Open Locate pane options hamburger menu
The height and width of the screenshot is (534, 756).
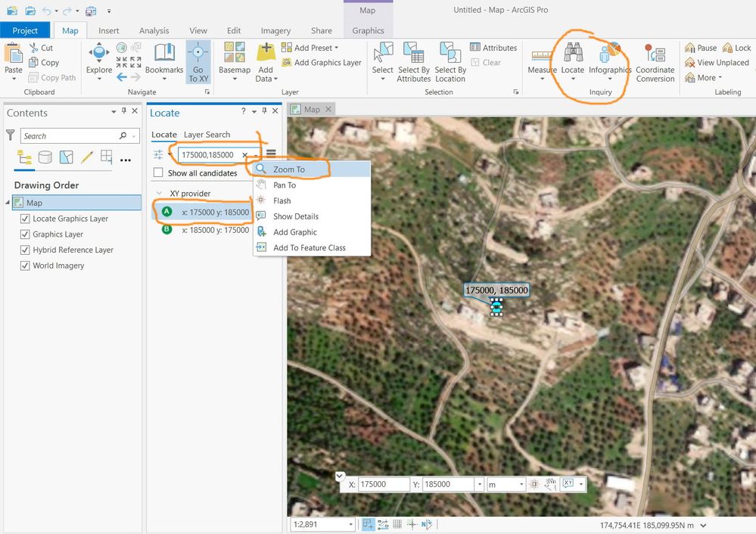pyautogui.click(x=271, y=154)
